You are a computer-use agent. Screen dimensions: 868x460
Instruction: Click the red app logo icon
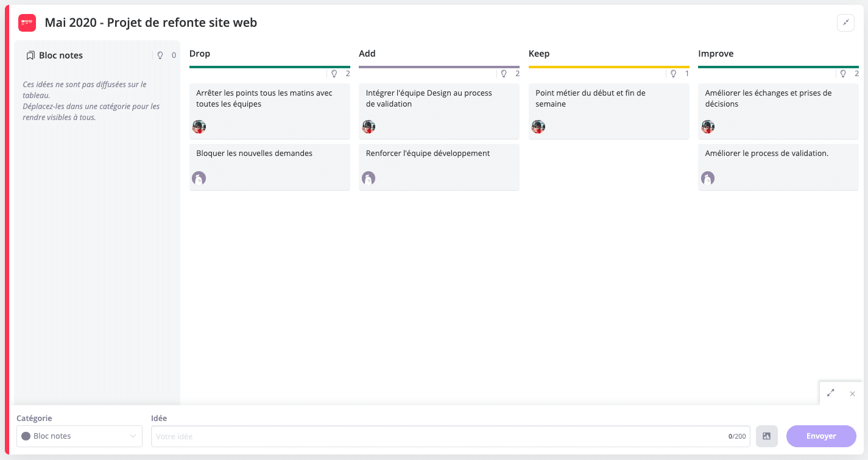click(27, 23)
